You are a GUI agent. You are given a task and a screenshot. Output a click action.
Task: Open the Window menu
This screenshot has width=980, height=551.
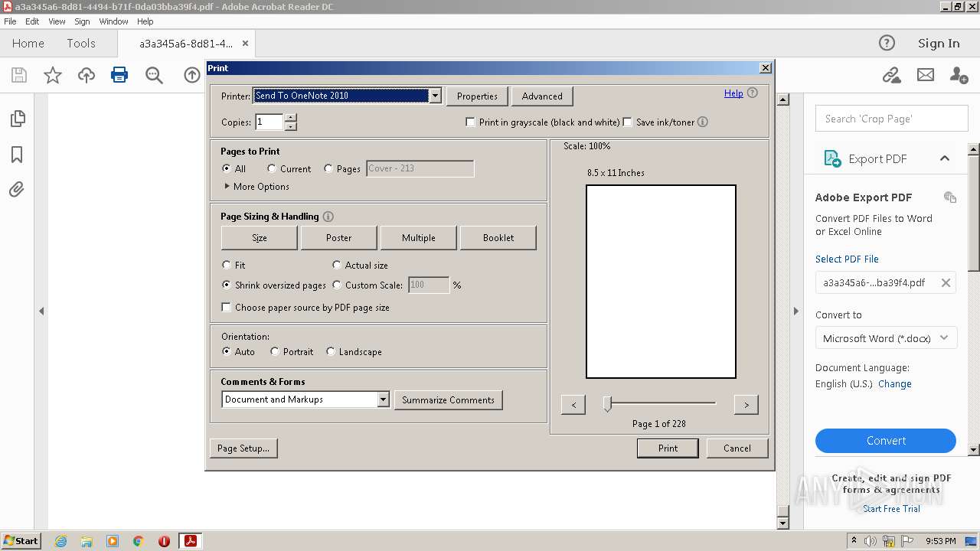coord(113,21)
